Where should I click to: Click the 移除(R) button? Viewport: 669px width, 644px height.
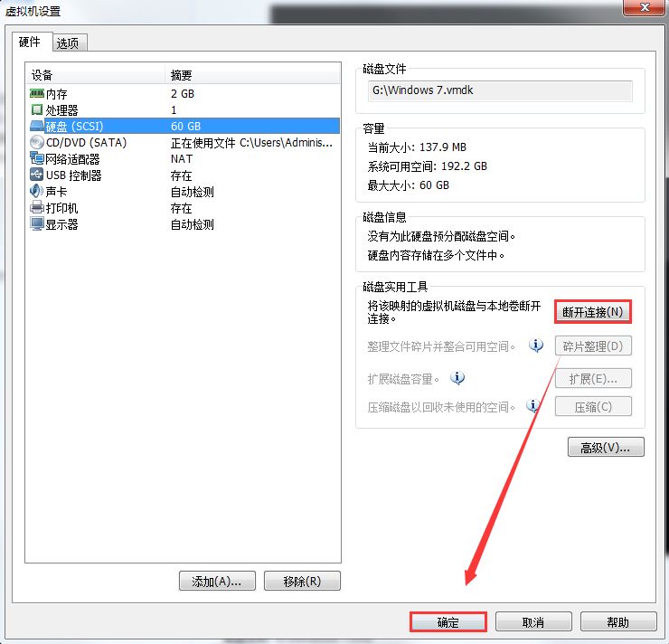(x=302, y=581)
